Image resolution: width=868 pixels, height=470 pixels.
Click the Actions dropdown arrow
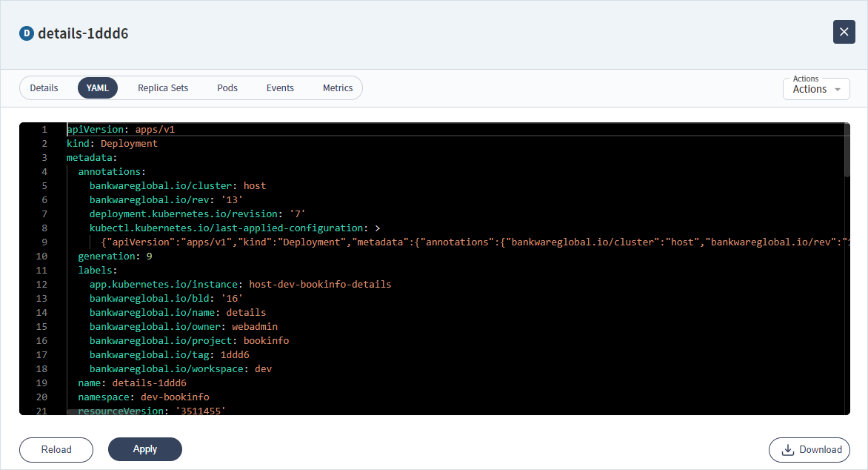click(838, 90)
